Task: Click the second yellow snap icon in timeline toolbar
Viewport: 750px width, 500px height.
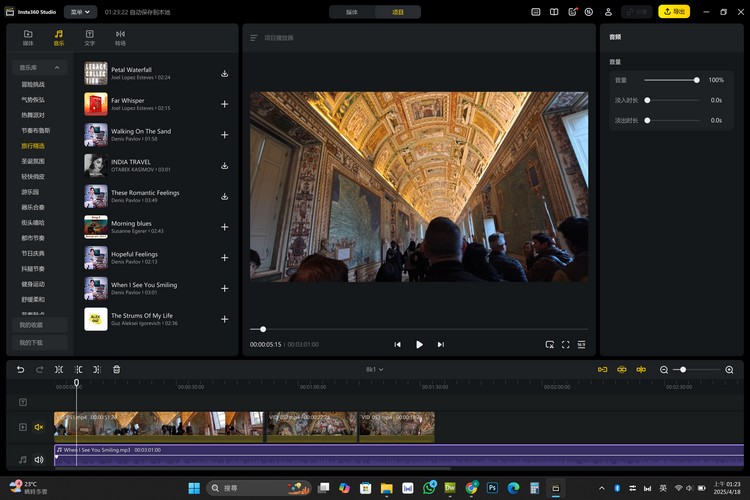Action: (x=621, y=369)
